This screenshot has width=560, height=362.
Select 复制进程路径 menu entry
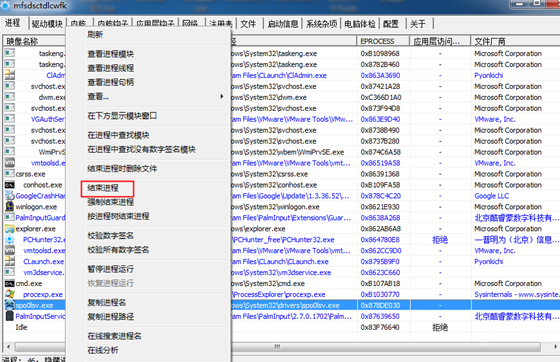111,317
